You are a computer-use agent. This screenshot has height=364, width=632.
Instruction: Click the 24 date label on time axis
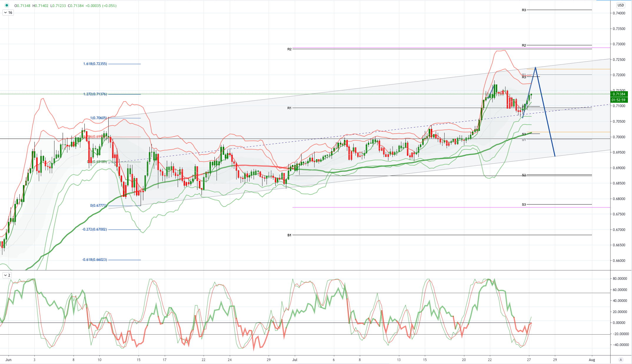[x=230, y=360]
